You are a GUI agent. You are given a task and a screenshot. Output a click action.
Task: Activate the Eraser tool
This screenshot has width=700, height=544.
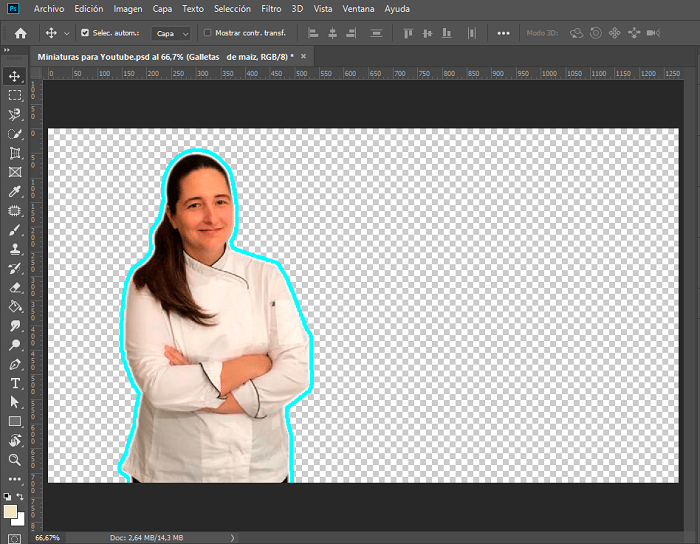15,288
